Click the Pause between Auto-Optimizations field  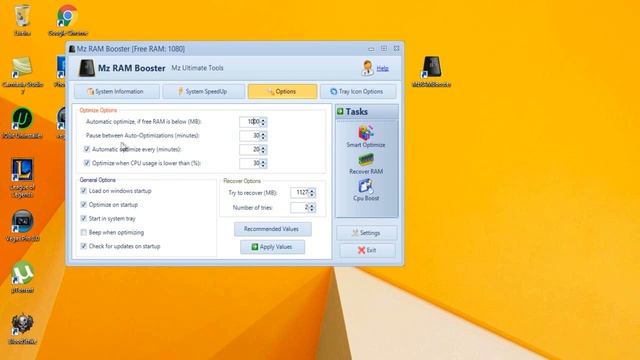(250, 136)
